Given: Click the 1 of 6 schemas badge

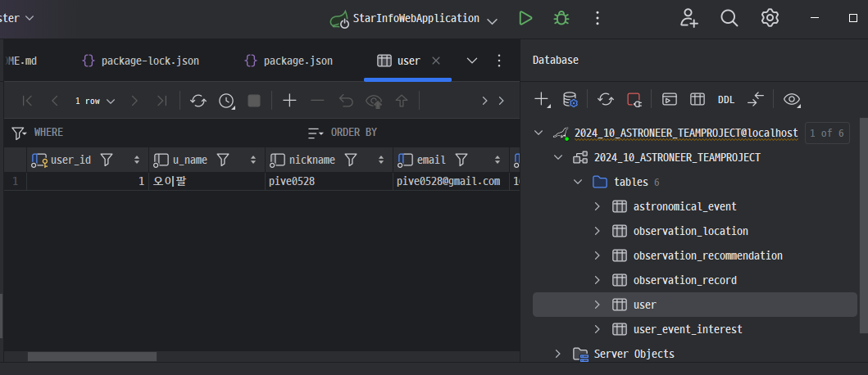Looking at the screenshot, I should [x=827, y=133].
